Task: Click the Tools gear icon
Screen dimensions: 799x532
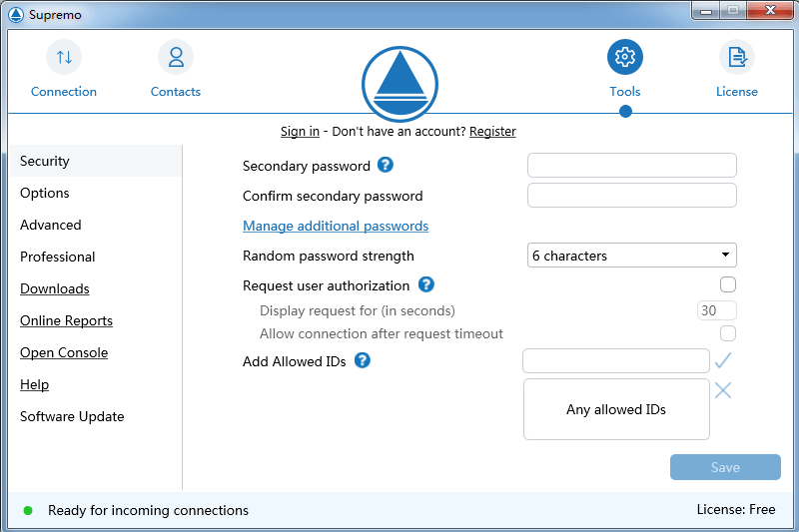Action: click(x=625, y=57)
